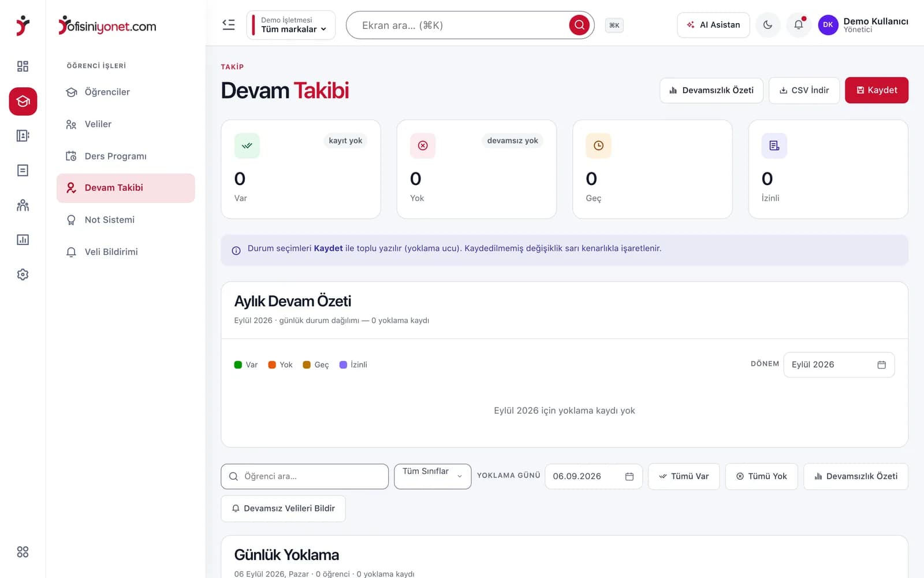Click the red search magnifier button
The width and height of the screenshot is (924, 578).
[x=579, y=25]
